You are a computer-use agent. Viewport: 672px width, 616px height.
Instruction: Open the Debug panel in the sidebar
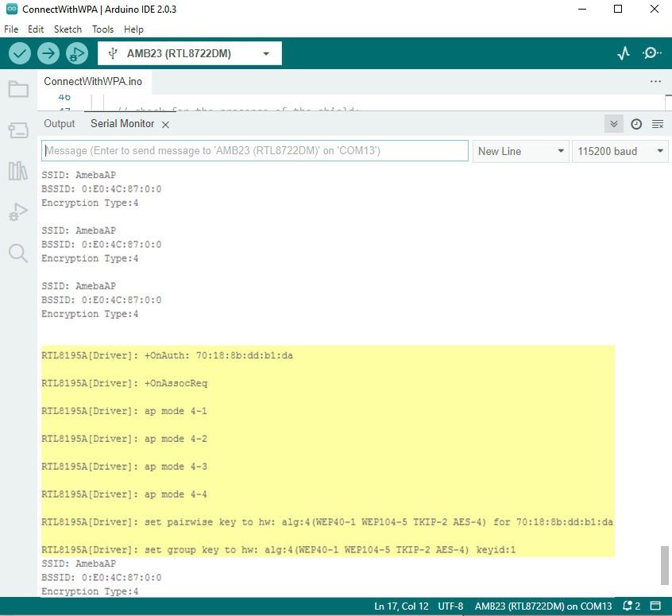pyautogui.click(x=18, y=212)
